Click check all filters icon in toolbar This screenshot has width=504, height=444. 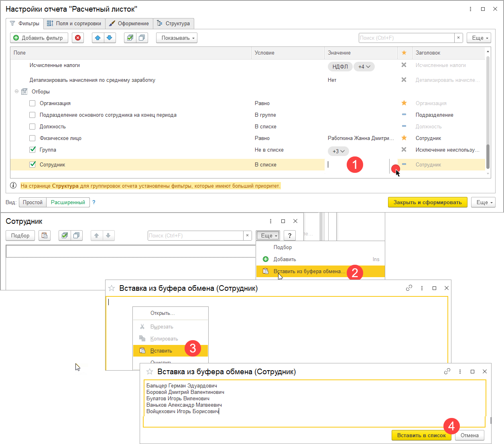130,38
